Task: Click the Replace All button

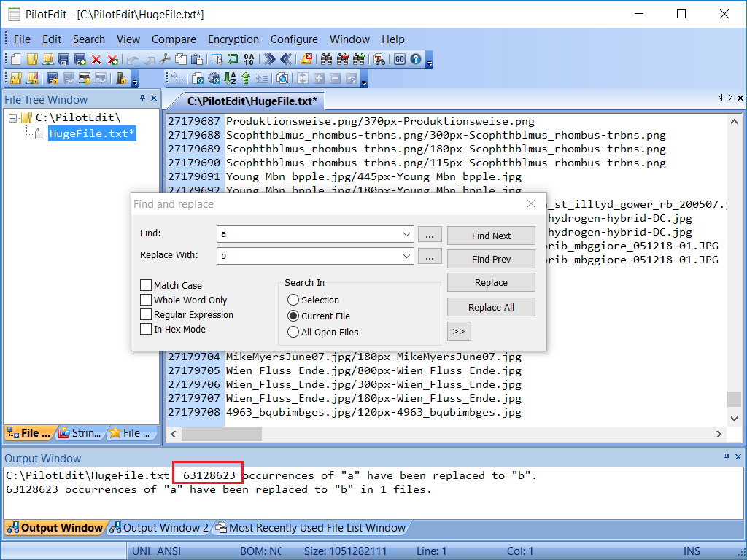Action: [x=491, y=308]
